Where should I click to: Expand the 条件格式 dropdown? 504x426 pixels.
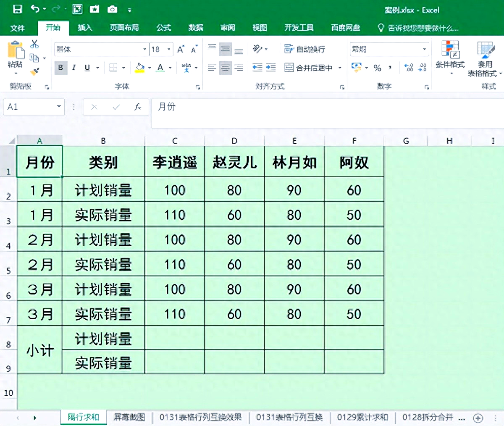click(x=451, y=74)
